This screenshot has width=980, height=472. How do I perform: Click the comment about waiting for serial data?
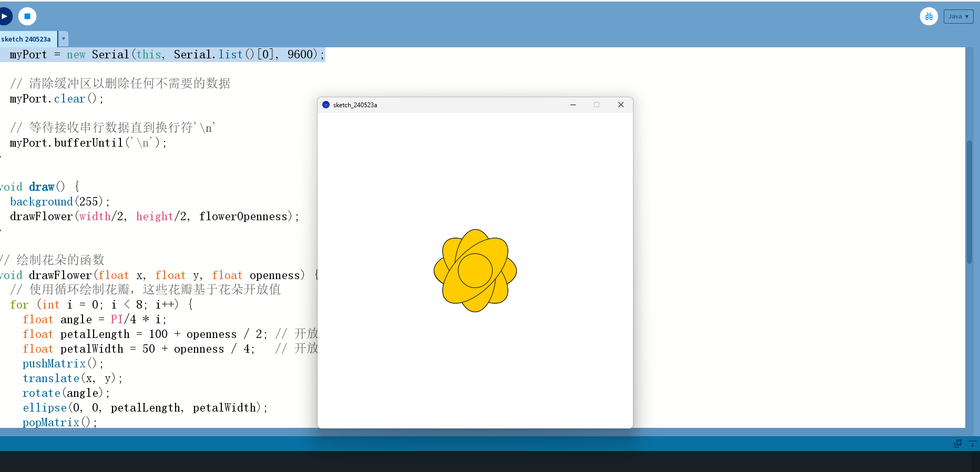113,128
